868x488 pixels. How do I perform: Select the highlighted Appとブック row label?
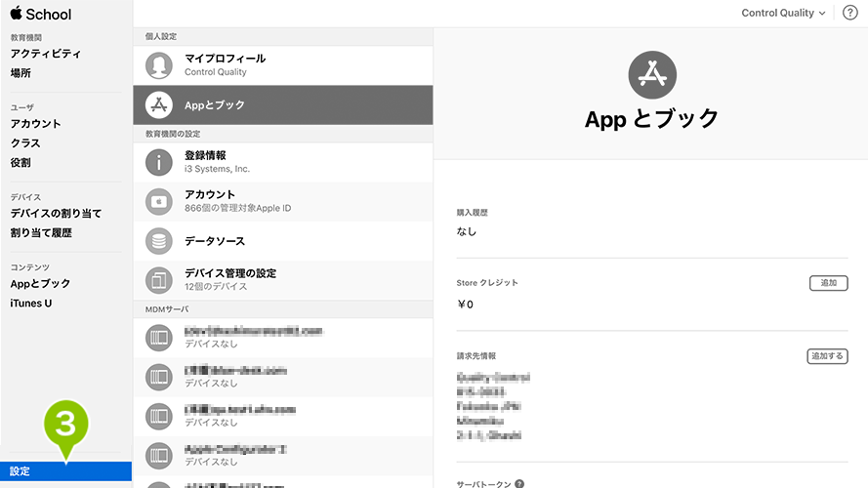pyautogui.click(x=214, y=105)
